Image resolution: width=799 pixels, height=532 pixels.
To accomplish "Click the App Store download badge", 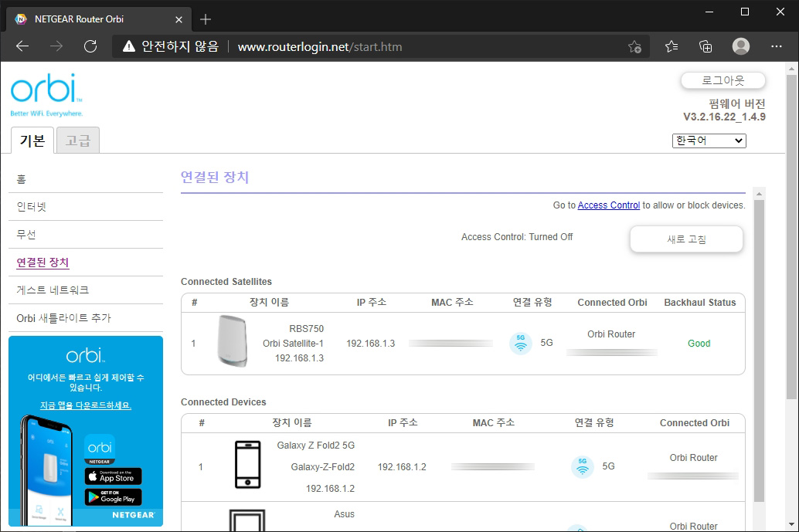I will [x=113, y=476].
